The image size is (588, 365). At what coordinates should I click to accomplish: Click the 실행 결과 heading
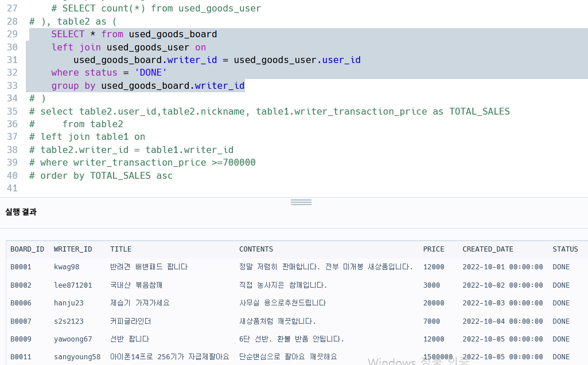(x=21, y=212)
